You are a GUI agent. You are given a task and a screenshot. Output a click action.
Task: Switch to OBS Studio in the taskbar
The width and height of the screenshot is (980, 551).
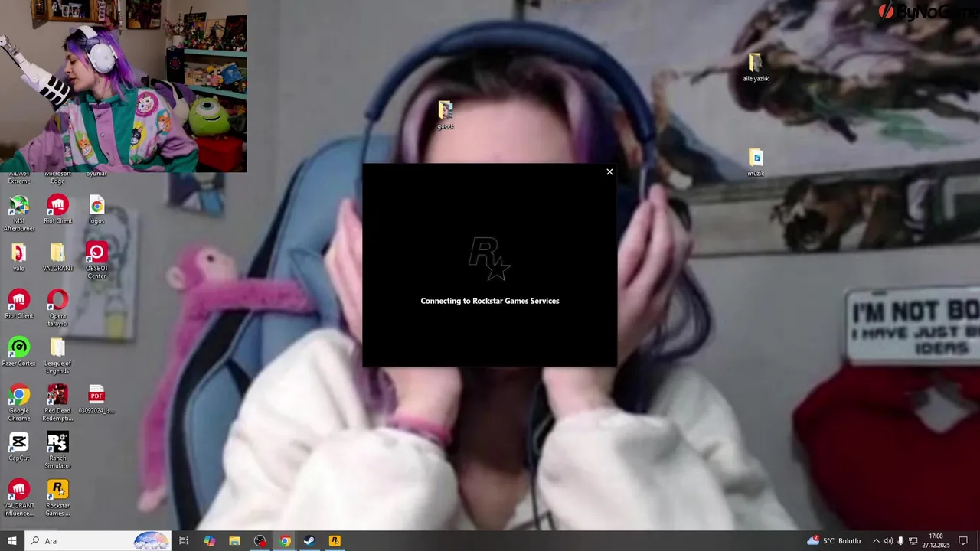[260, 541]
